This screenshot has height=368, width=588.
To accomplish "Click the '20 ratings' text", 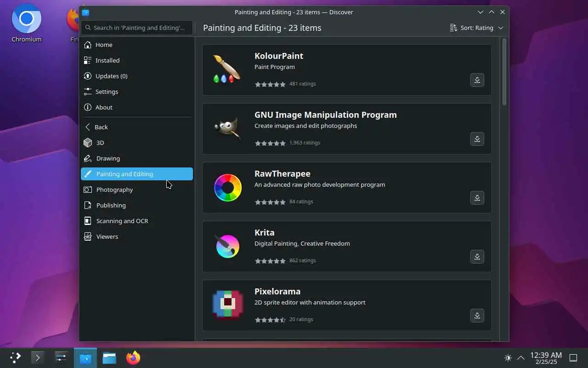I will (x=301, y=319).
